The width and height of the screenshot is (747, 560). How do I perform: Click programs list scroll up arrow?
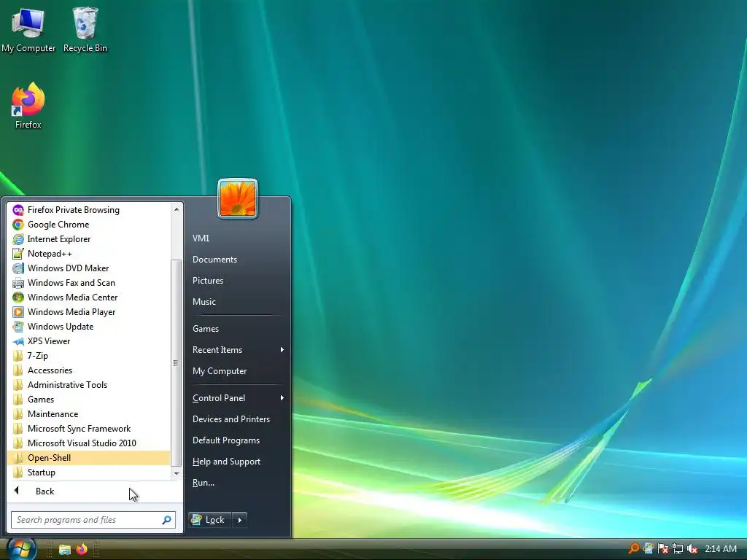tap(177, 209)
